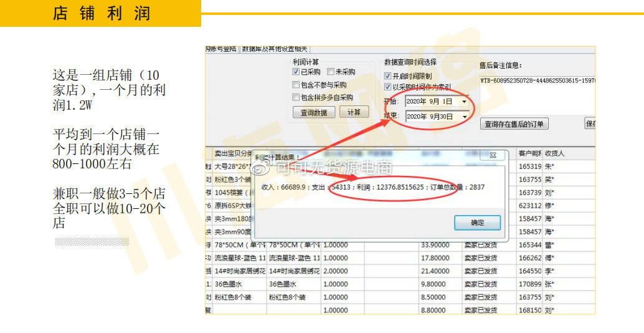
Task: Select customer cell 166262
Action: coord(530,258)
